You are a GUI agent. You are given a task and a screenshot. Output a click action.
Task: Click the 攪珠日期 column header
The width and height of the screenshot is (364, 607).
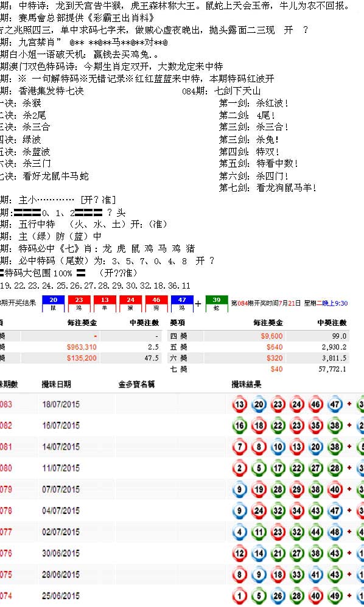pyautogui.click(x=57, y=384)
